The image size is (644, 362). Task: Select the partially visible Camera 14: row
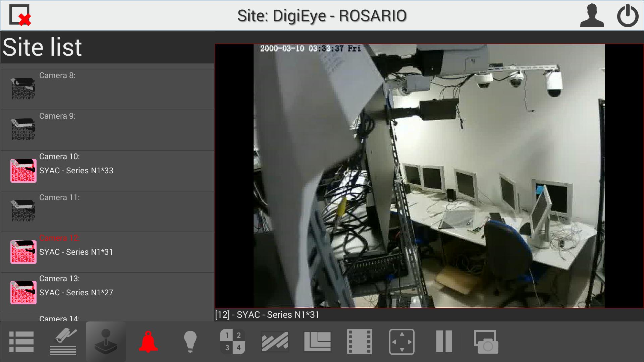(x=107, y=317)
